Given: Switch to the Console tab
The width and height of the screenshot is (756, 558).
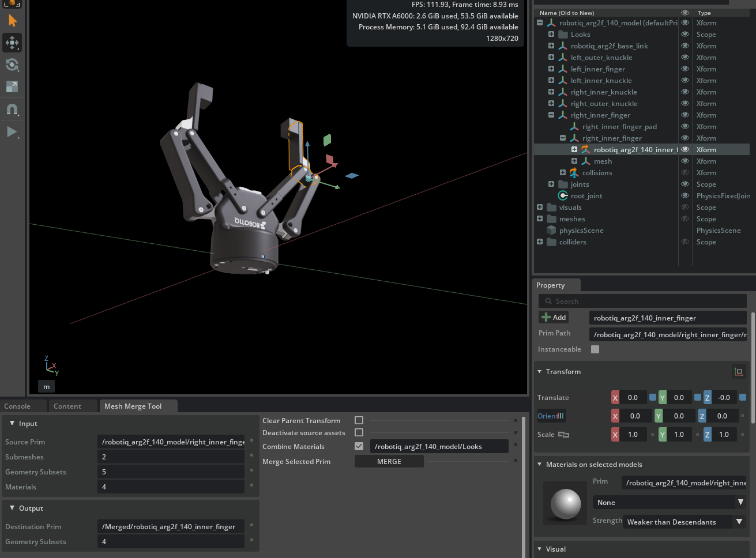Looking at the screenshot, I should click(x=17, y=406).
